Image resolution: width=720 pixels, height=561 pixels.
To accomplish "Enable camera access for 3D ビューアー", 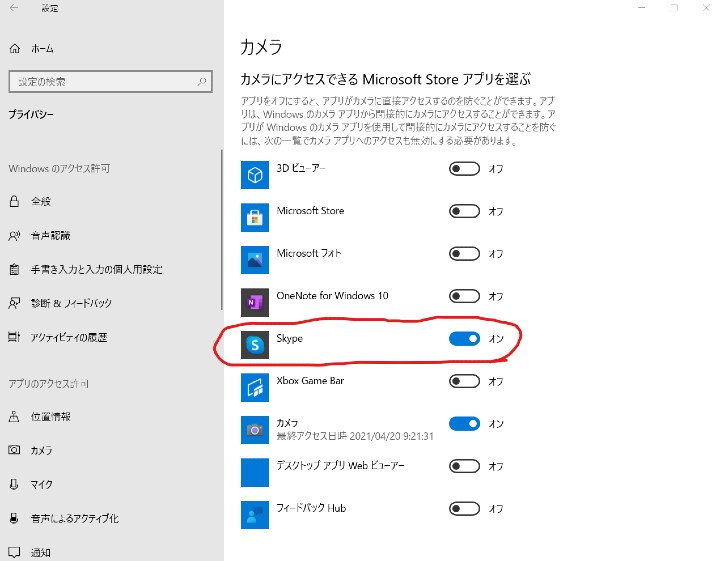I will click(x=464, y=168).
